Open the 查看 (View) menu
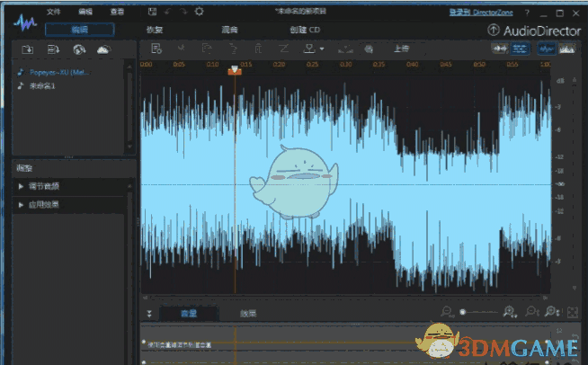Screen dimensions: 588x365 (x=117, y=12)
